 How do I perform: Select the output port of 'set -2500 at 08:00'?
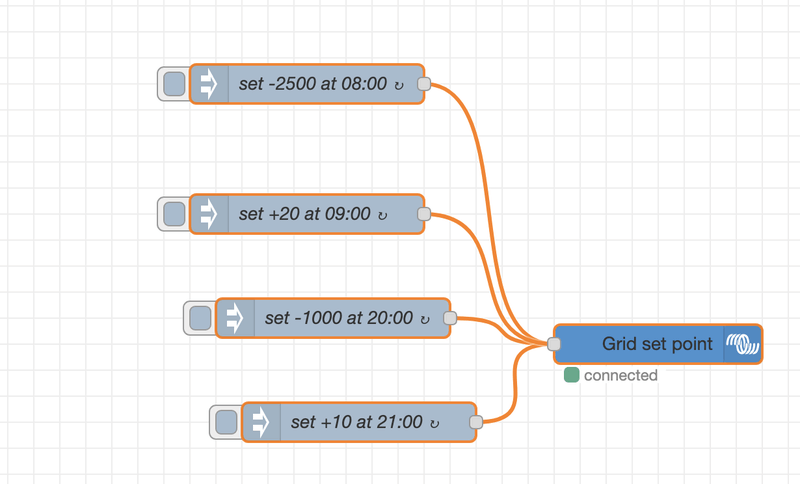(424, 84)
